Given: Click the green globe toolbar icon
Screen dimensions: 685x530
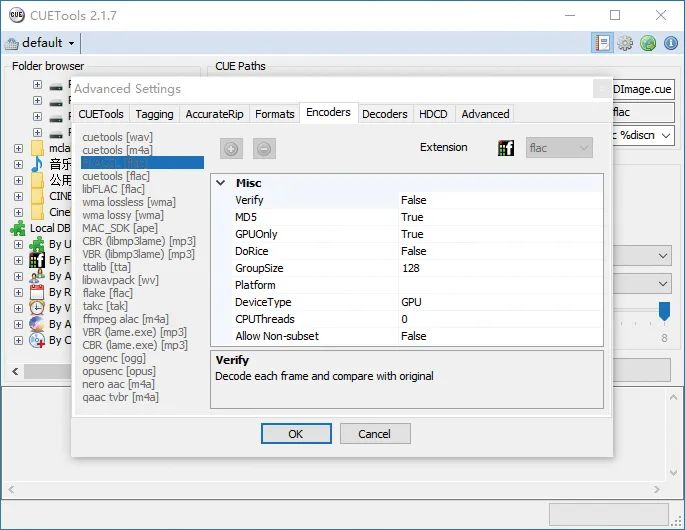Looking at the screenshot, I should click(648, 43).
